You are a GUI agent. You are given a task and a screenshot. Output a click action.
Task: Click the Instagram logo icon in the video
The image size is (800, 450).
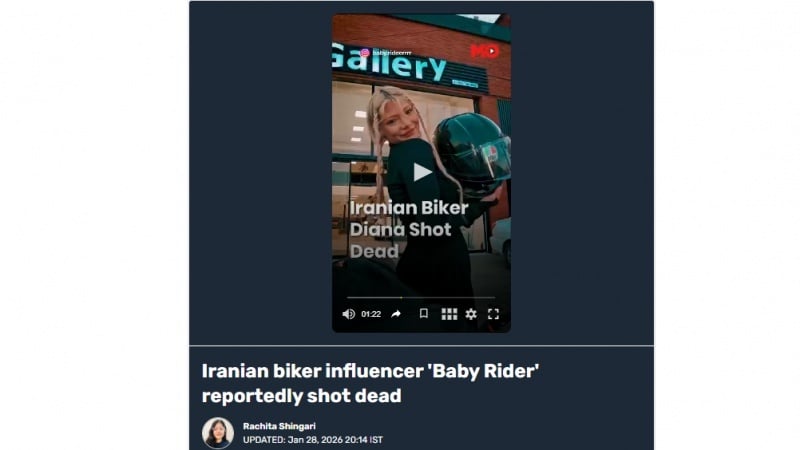(365, 53)
